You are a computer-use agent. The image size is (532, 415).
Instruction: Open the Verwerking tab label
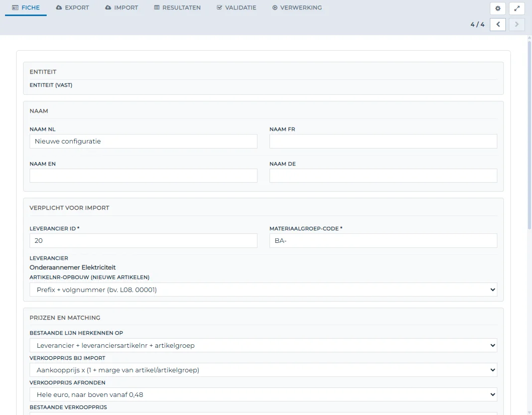301,8
